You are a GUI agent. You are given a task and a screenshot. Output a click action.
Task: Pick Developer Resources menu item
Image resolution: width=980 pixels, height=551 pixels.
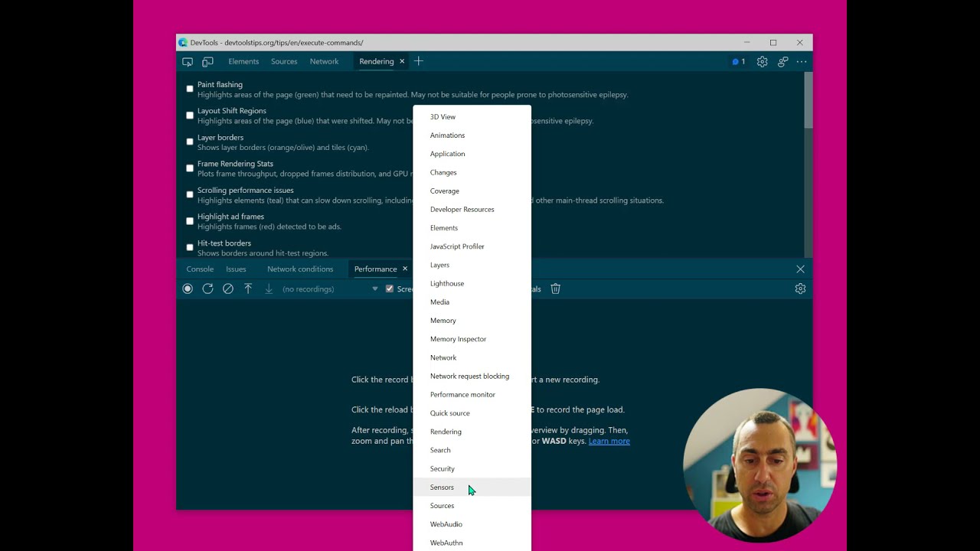tap(472, 210)
